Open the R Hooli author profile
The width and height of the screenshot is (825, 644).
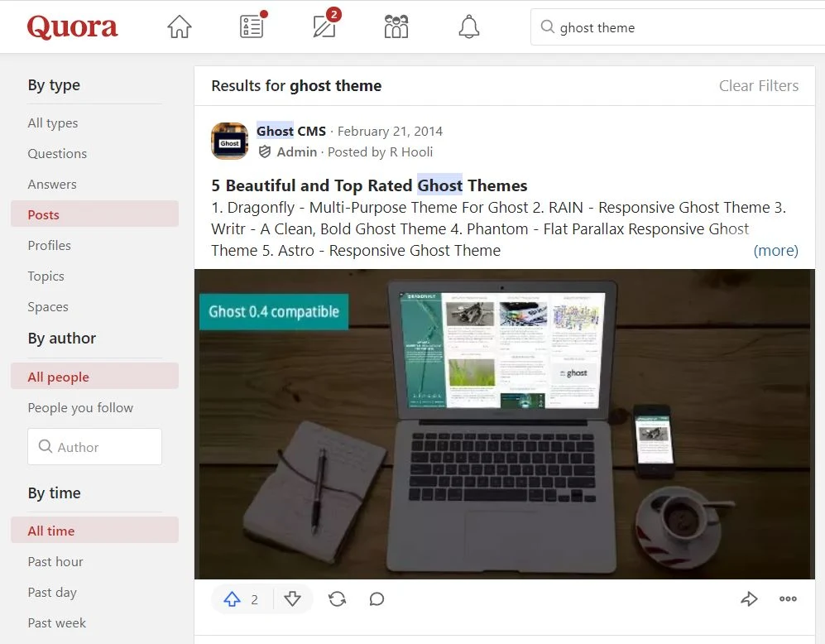click(411, 152)
